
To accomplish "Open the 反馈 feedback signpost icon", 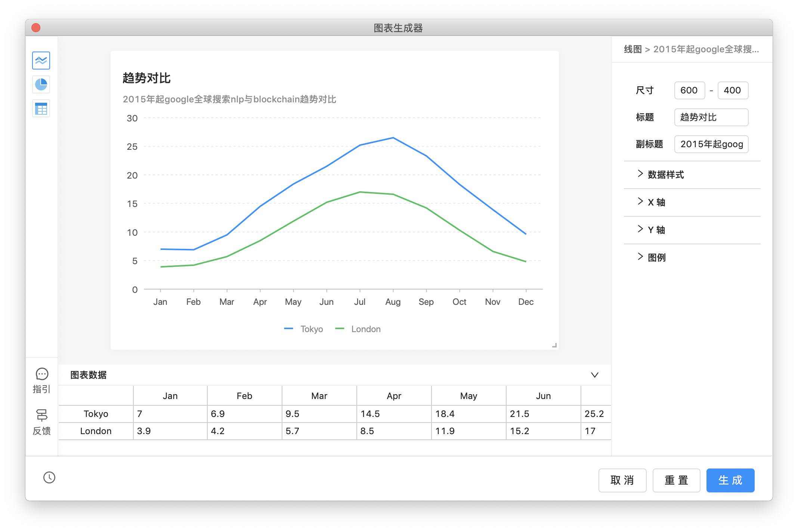I will click(x=41, y=415).
